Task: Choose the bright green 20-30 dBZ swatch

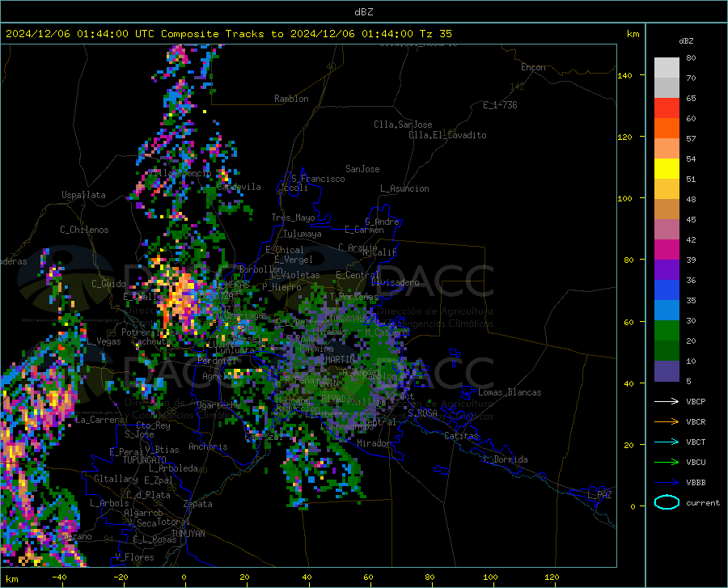Action: [667, 331]
